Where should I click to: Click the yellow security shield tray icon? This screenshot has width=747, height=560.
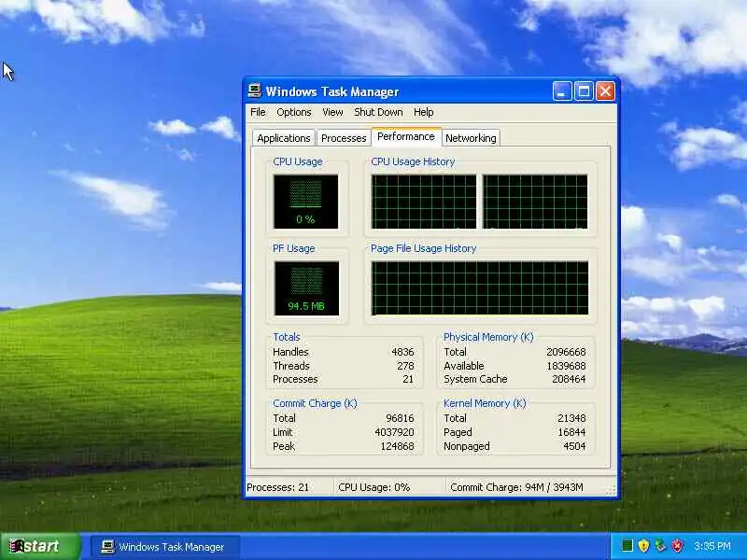coord(643,545)
